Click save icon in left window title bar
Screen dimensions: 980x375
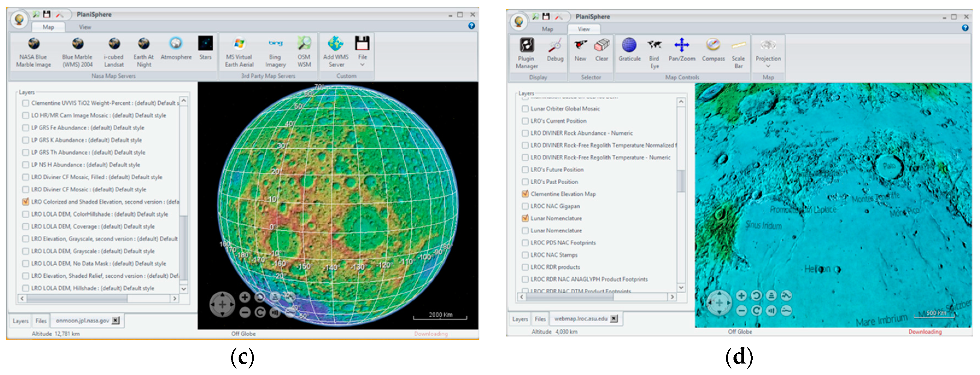[47, 14]
